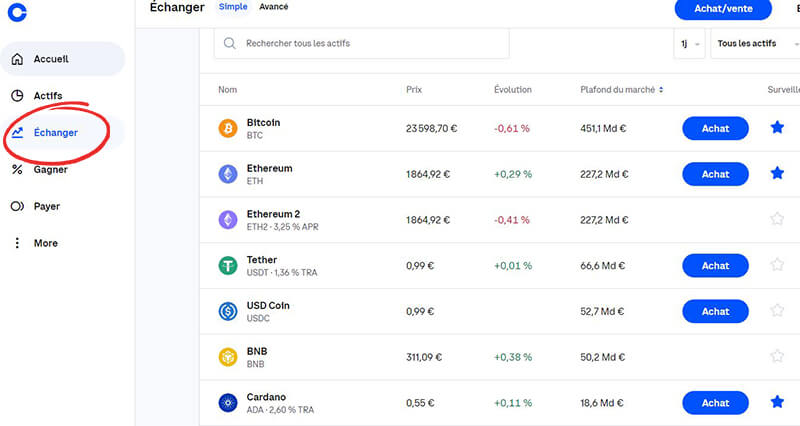
Task: Buy Bitcoin with Achat button
Action: [715, 129]
